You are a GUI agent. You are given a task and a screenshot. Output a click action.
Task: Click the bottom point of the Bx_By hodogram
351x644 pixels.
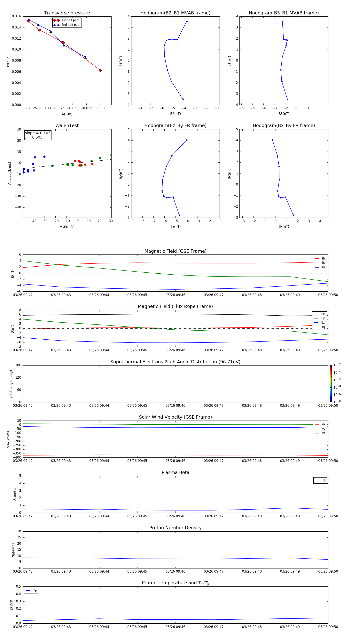point(293,215)
